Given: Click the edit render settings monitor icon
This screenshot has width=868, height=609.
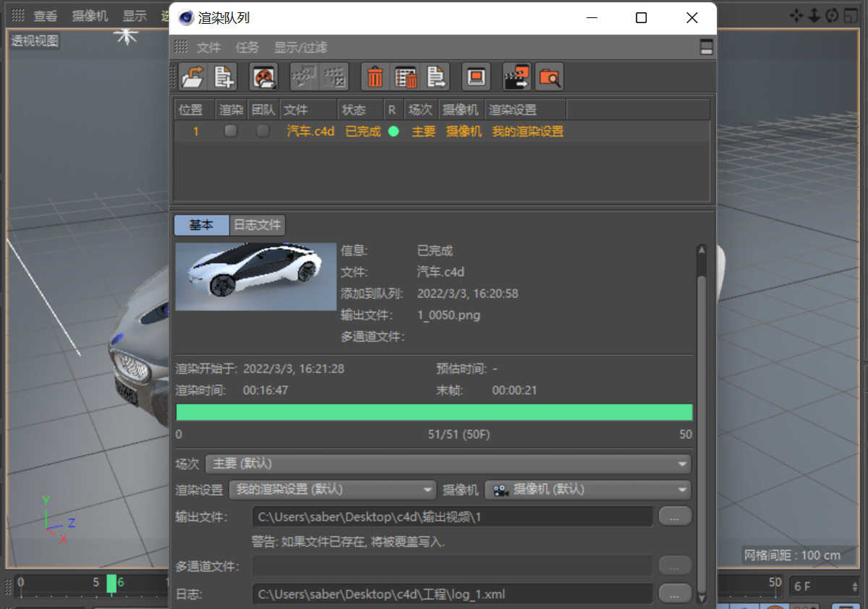Looking at the screenshot, I should (475, 77).
